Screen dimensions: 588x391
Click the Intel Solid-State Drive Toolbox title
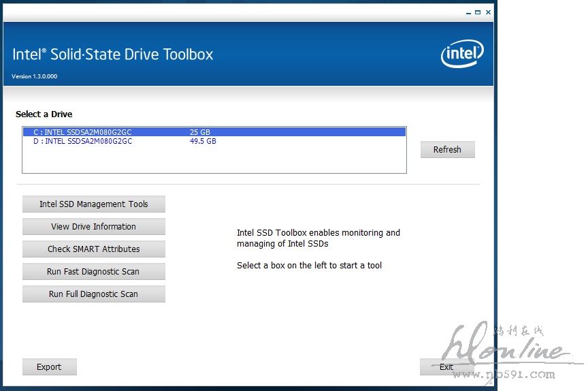[113, 54]
